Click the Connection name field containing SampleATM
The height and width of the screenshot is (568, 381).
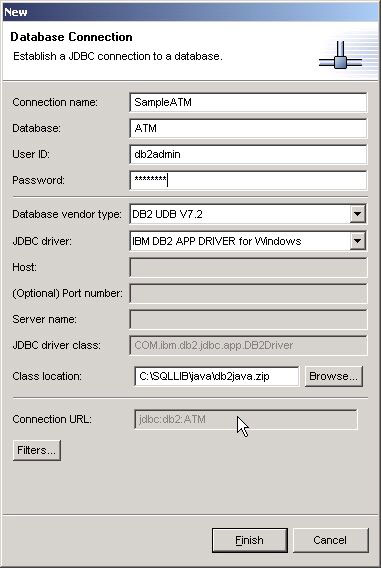(248, 102)
